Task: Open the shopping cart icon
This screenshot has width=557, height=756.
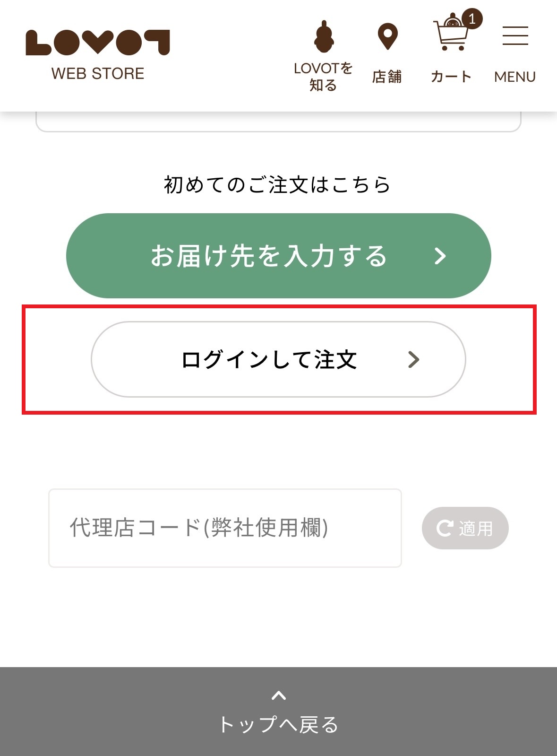Action: pos(450,35)
